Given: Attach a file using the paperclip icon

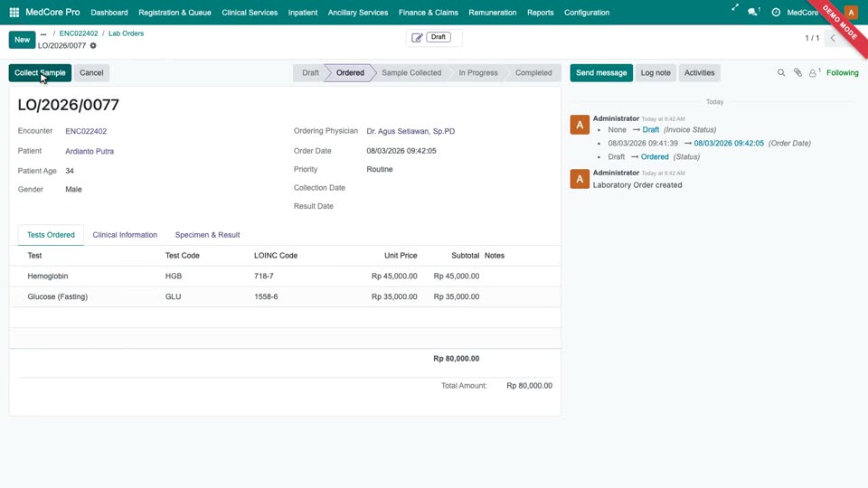Looking at the screenshot, I should (797, 72).
